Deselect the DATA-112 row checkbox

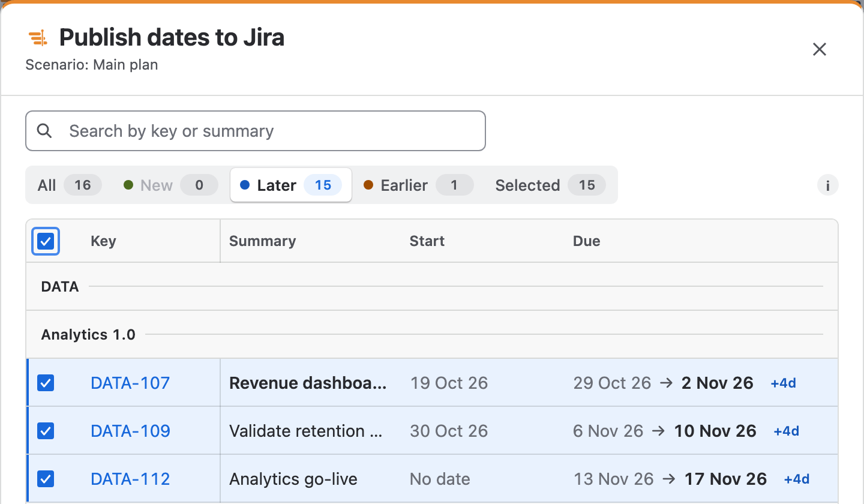[x=46, y=479]
